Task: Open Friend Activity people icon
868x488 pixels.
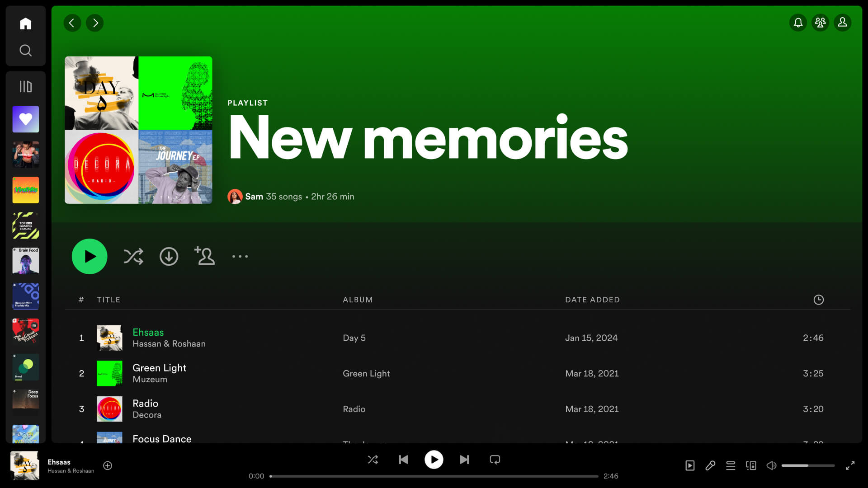Action: click(820, 23)
